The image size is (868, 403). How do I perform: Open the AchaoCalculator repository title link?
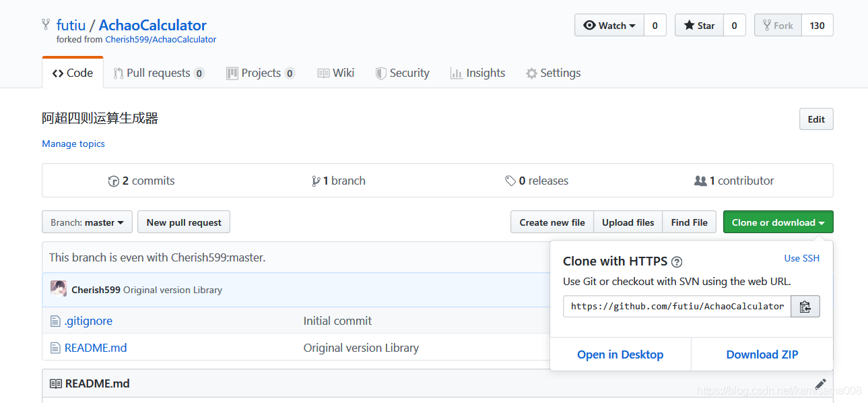(x=153, y=26)
